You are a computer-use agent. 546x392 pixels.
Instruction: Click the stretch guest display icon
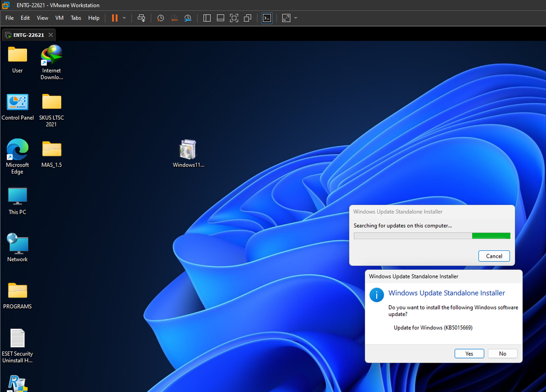pyautogui.click(x=286, y=18)
